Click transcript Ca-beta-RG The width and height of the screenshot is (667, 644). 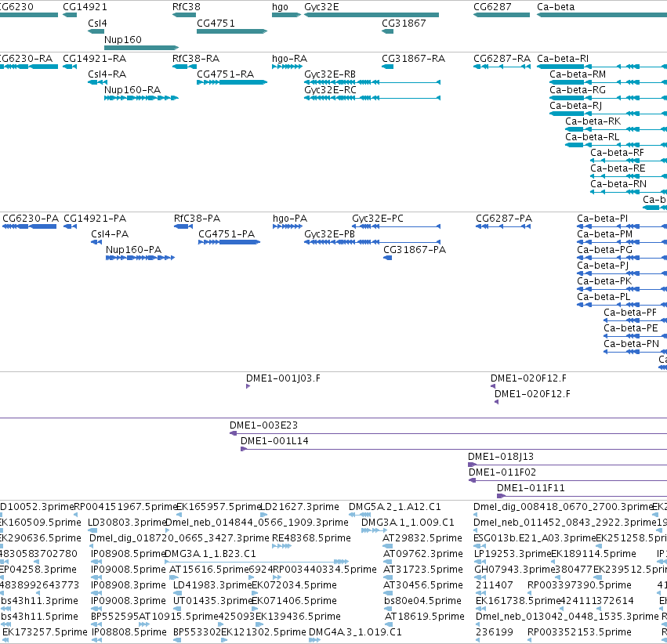608,98
